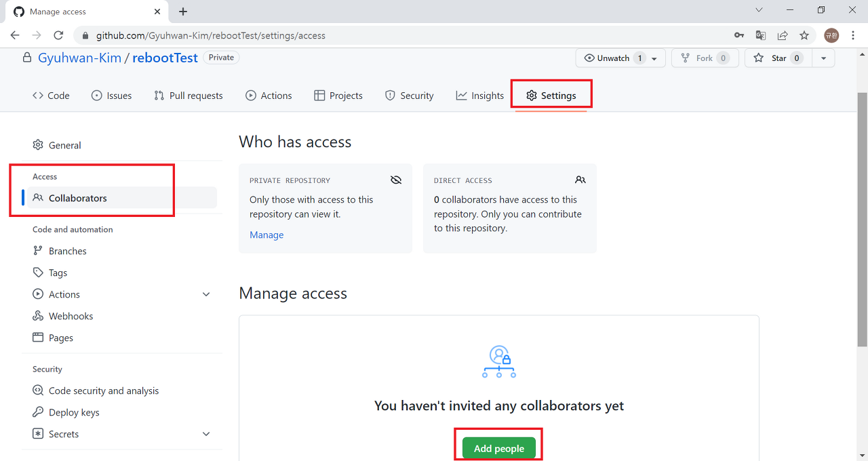
Task: Click the address bar URL
Action: coord(211,35)
